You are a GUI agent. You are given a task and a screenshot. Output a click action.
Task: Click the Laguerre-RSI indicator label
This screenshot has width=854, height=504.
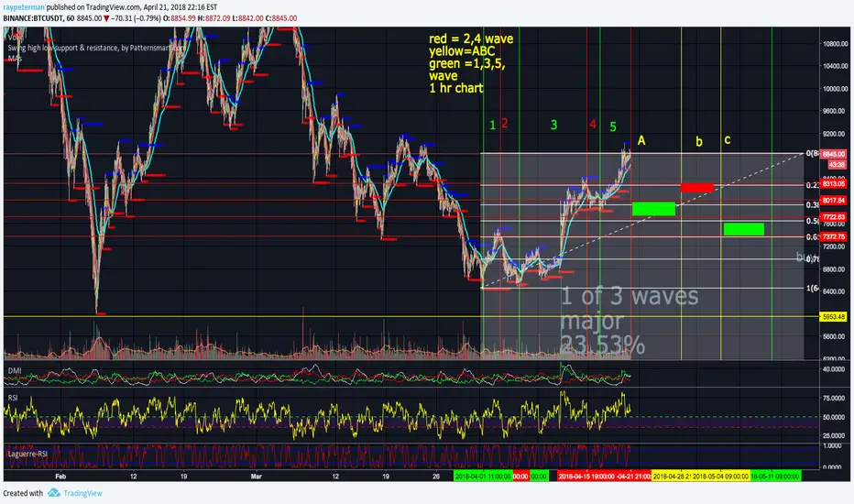[x=27, y=454]
